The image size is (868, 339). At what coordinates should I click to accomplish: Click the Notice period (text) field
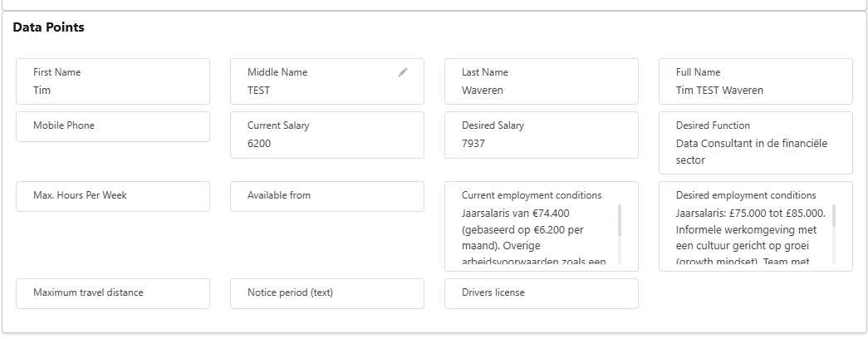(x=326, y=293)
